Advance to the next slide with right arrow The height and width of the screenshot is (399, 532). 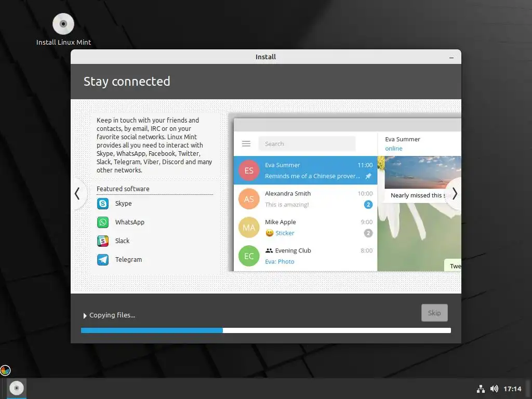[455, 194]
